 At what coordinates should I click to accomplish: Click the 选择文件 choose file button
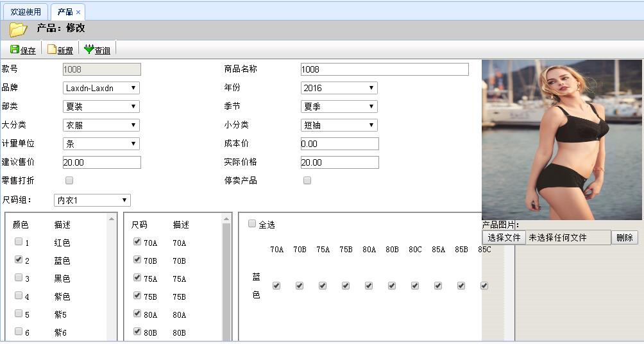pos(504,237)
